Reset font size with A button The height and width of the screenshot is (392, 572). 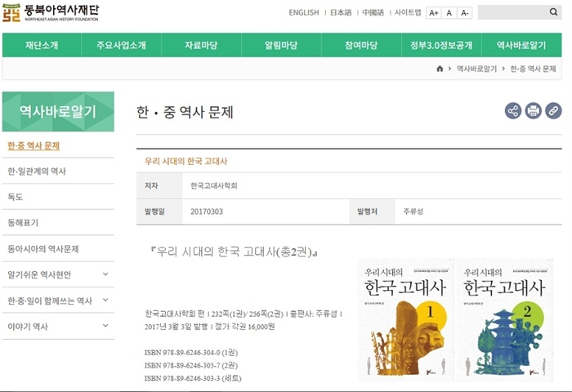[x=449, y=13]
